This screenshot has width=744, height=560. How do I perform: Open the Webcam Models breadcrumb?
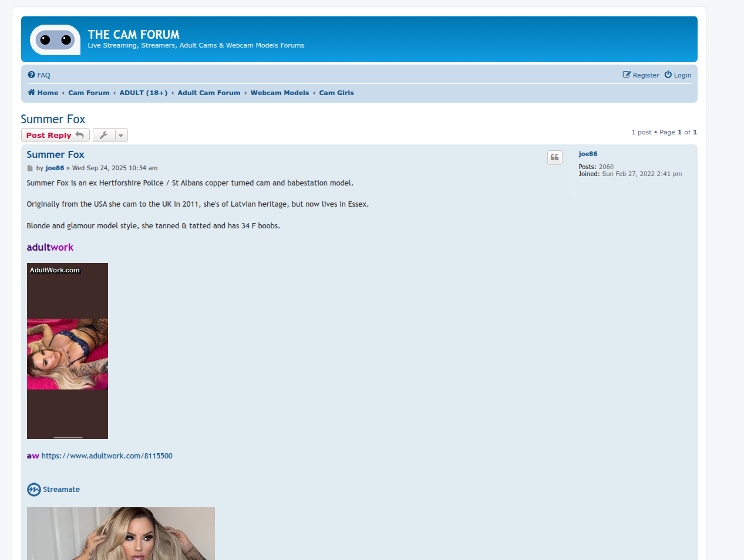click(280, 93)
